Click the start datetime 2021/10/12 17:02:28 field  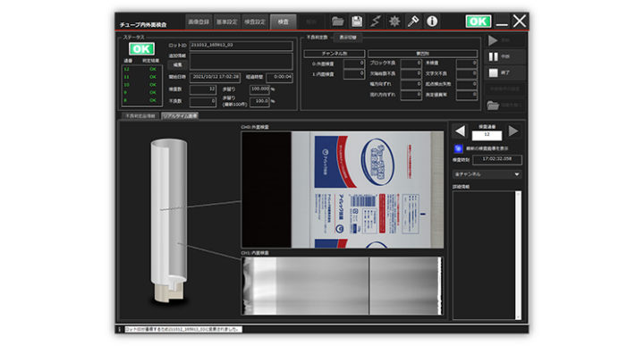coord(215,77)
